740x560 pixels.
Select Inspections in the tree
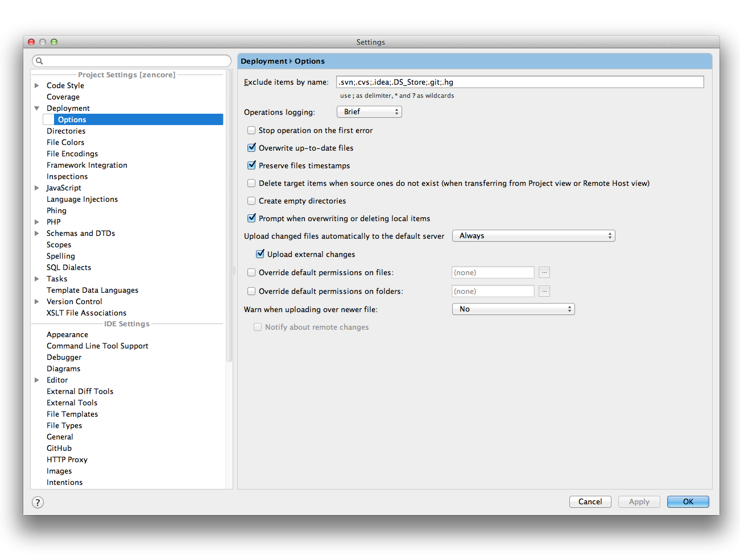coord(67,176)
